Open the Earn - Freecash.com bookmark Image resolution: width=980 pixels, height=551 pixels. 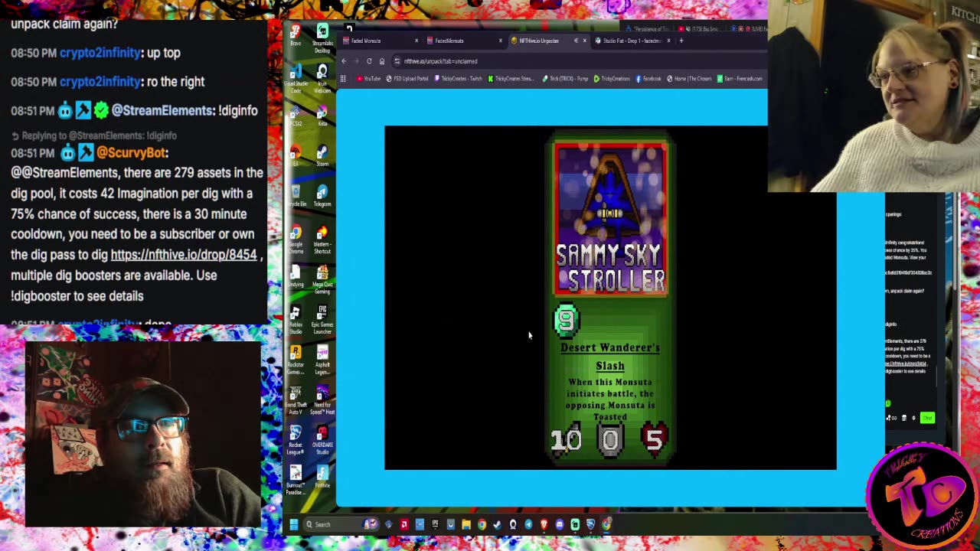pyautogui.click(x=740, y=79)
